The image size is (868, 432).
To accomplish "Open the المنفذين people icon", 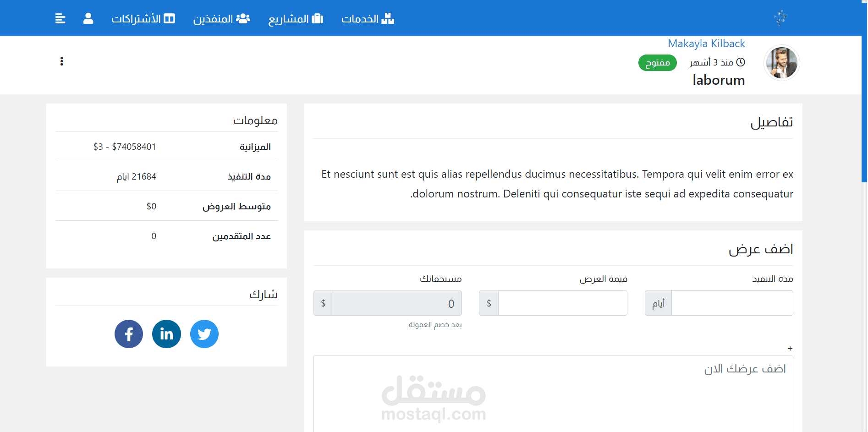I will click(x=243, y=18).
